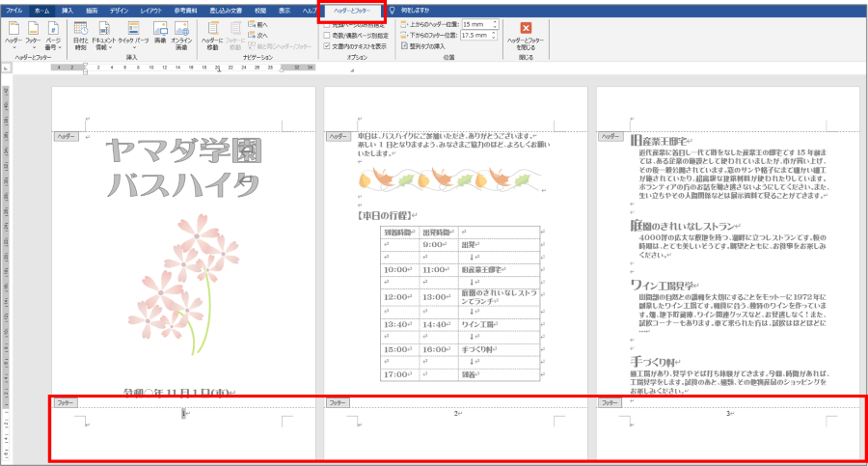
Task: Enable Different Odd & Even Pages (奇数/偶数ページ別指定)
Action: tap(356, 36)
